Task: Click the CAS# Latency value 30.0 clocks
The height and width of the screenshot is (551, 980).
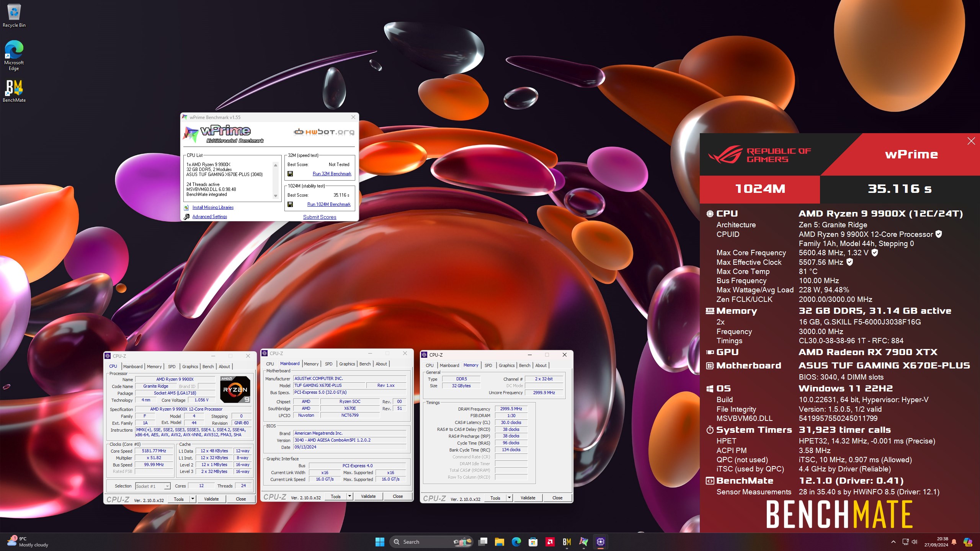Action: tap(511, 422)
